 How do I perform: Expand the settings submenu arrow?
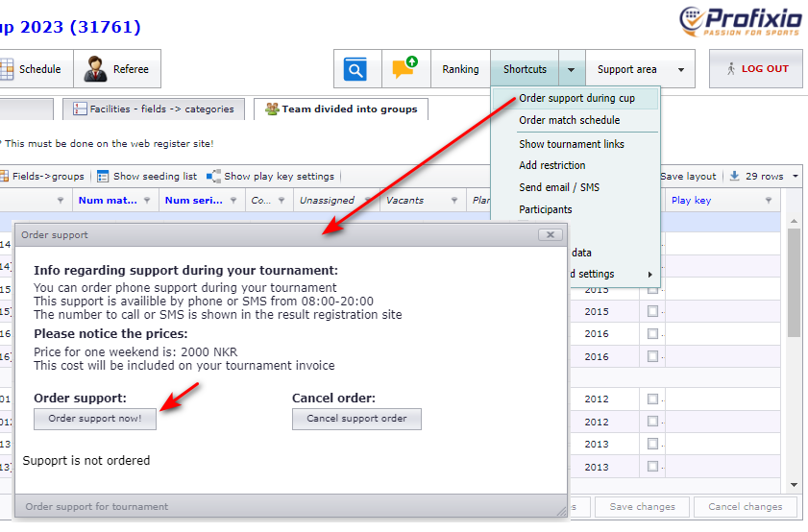[649, 275]
